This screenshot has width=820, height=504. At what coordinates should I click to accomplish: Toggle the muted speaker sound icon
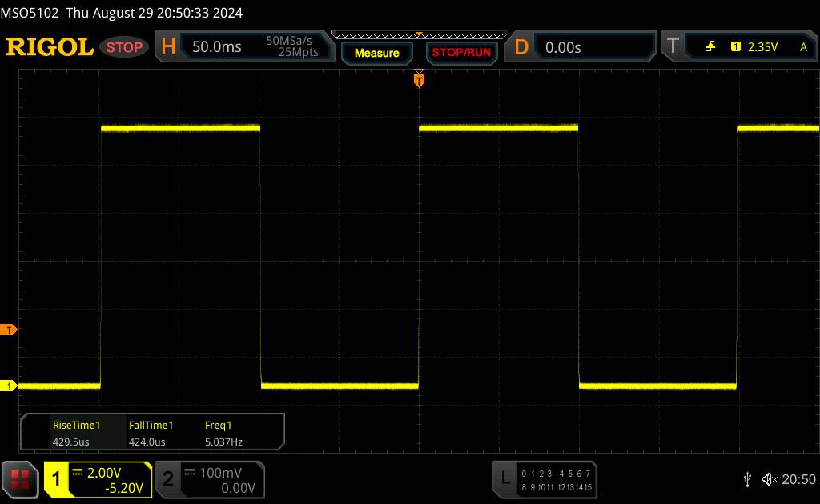click(770, 479)
